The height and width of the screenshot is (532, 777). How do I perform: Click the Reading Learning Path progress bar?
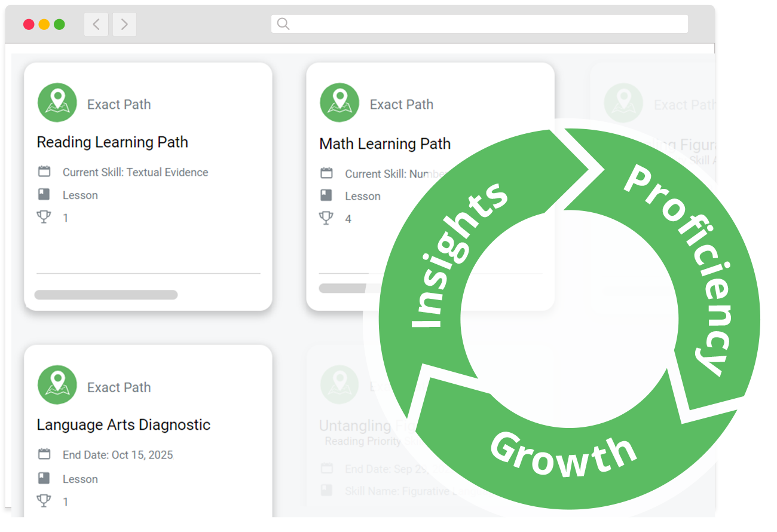[106, 295]
